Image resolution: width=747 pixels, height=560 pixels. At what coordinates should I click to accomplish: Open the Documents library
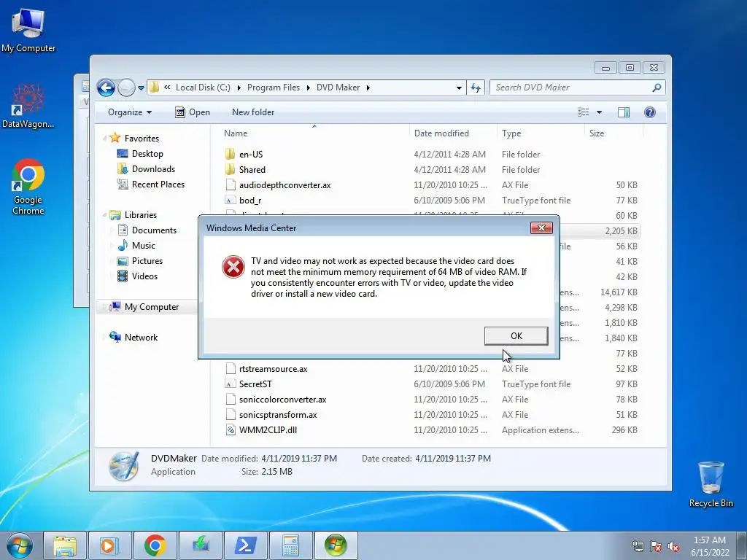click(154, 230)
